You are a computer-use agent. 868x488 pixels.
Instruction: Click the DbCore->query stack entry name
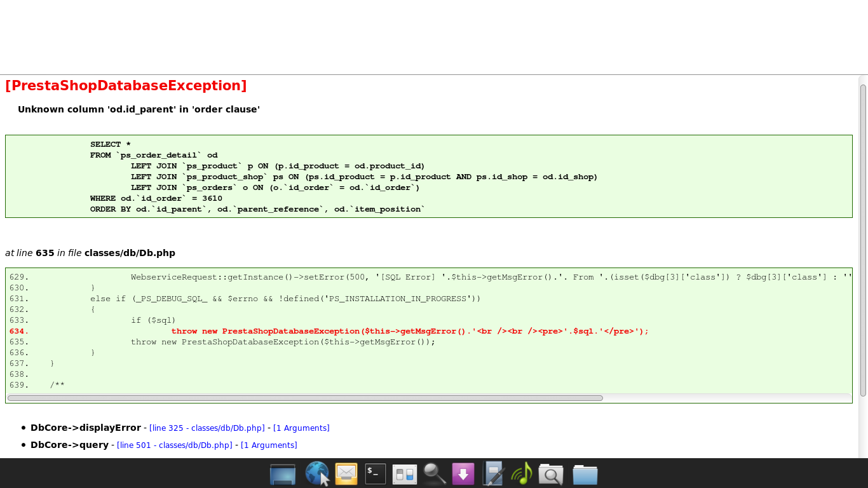point(69,445)
